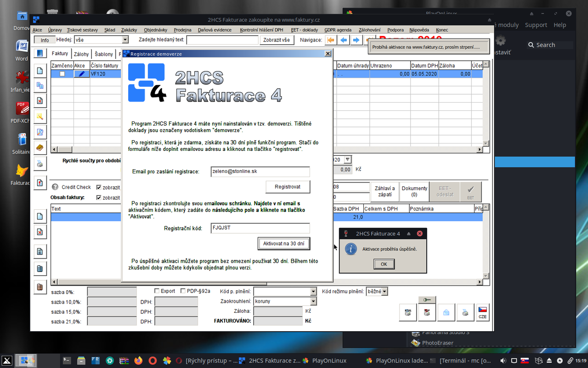
Task: Click the email envelope send icon
Action: click(446, 312)
